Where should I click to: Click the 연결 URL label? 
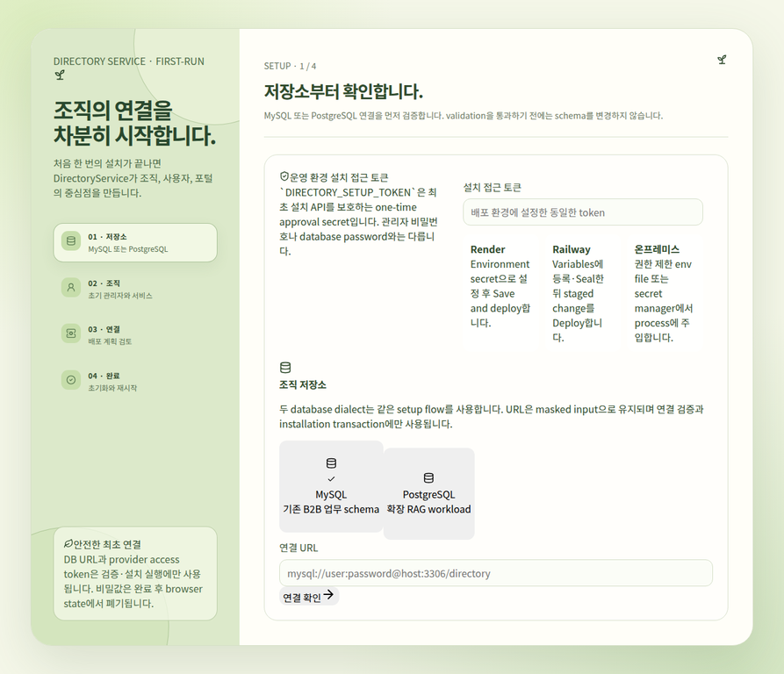pos(298,548)
